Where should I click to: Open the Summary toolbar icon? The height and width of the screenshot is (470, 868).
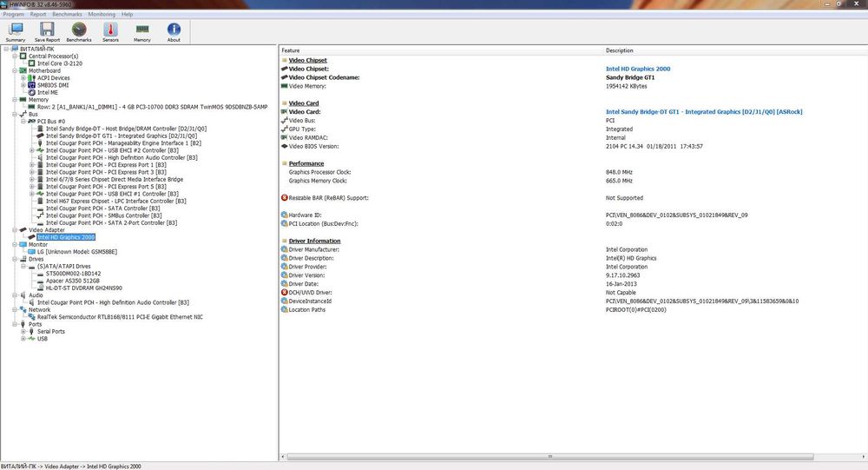(x=16, y=32)
